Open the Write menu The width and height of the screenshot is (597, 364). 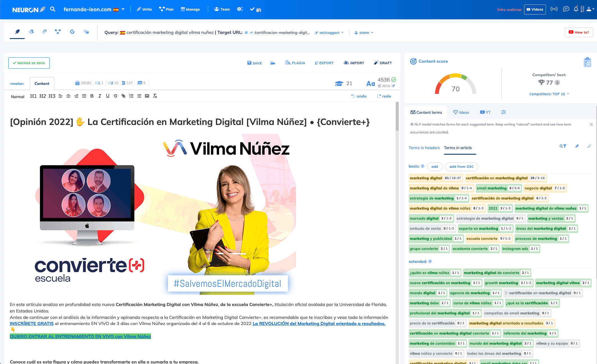[x=144, y=9]
